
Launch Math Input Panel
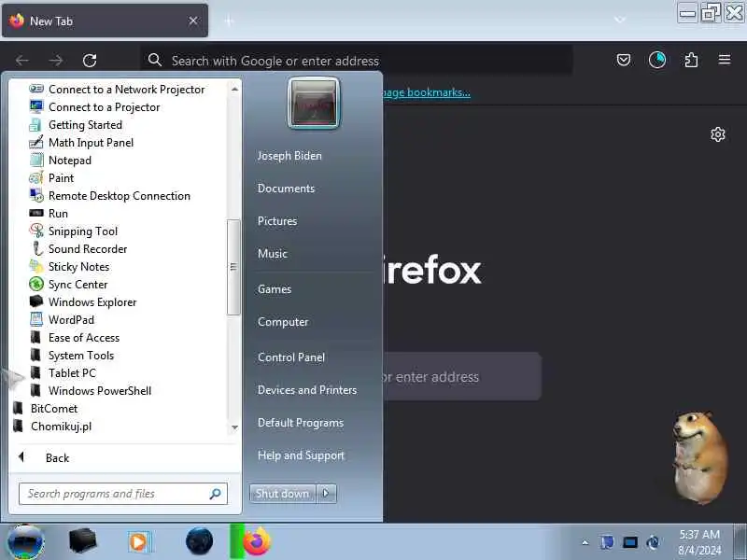81,143
